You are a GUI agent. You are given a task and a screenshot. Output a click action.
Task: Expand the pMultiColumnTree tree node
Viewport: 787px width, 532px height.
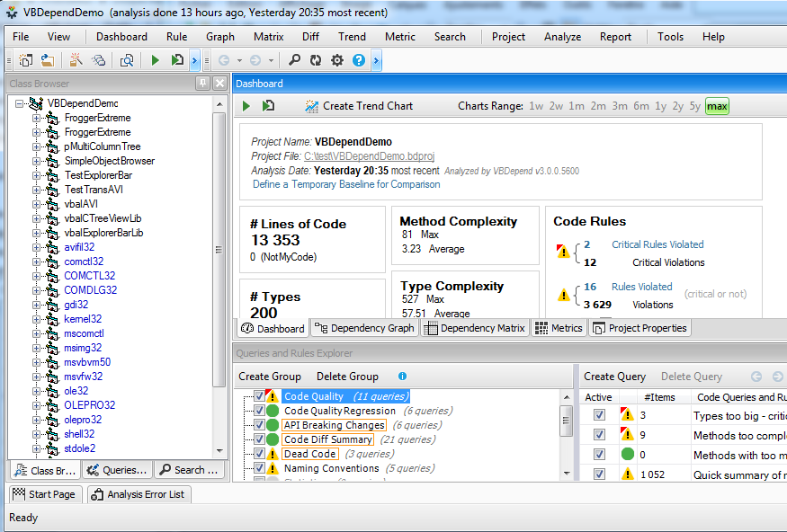(37, 146)
